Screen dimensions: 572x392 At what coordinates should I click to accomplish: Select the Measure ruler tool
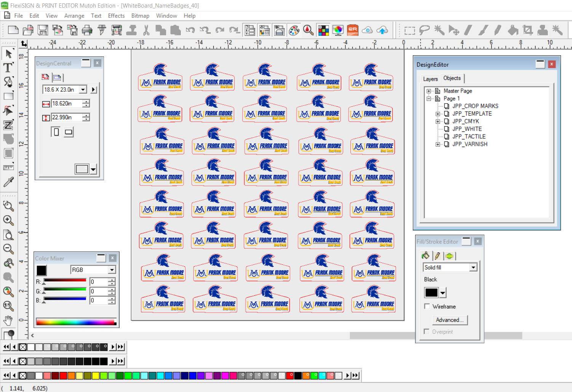pyautogui.click(x=8, y=167)
